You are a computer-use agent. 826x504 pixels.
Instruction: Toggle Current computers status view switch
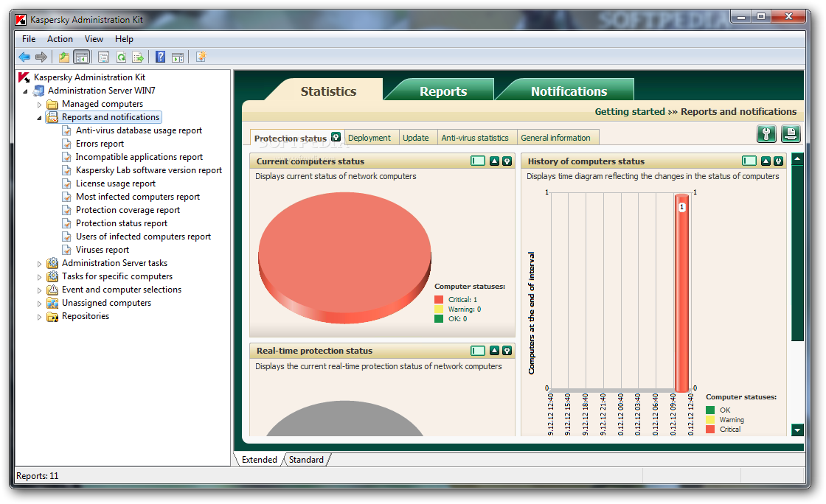(x=478, y=161)
